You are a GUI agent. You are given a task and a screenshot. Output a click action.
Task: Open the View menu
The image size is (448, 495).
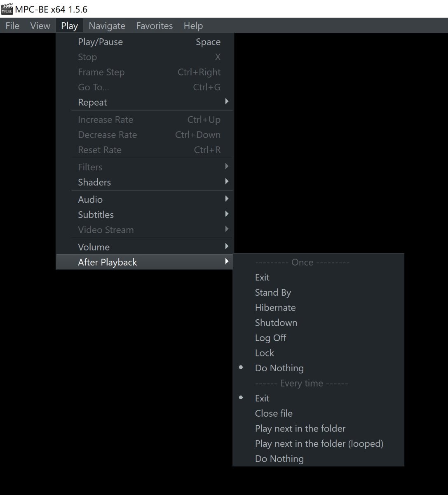(40, 26)
